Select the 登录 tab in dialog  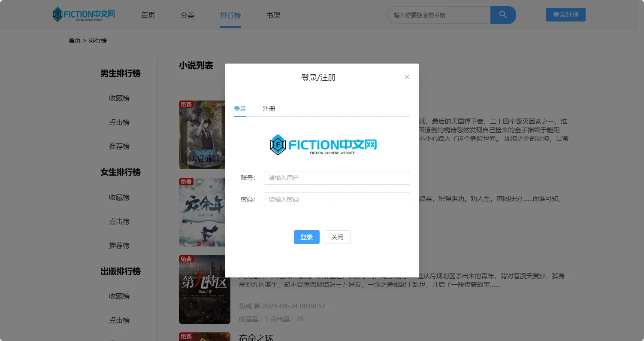tap(240, 109)
